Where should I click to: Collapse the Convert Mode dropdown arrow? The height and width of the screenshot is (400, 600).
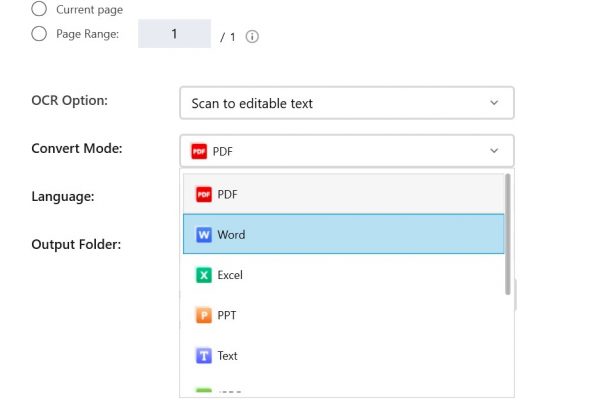tap(494, 151)
